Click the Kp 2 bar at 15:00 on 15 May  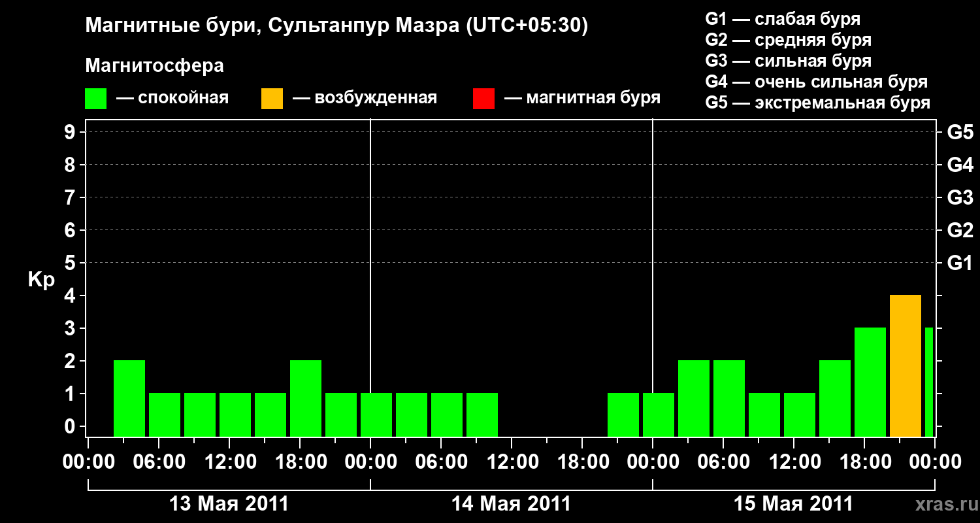835,399
